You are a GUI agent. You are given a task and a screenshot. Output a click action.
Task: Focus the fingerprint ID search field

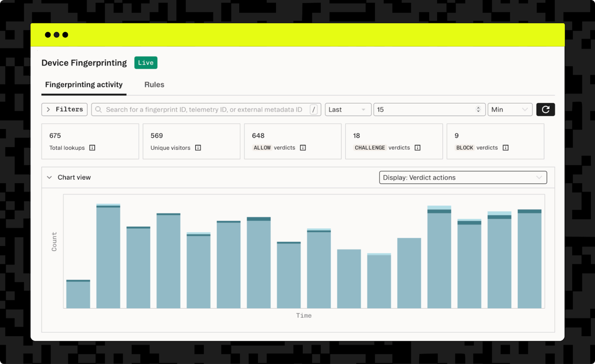coord(206,110)
